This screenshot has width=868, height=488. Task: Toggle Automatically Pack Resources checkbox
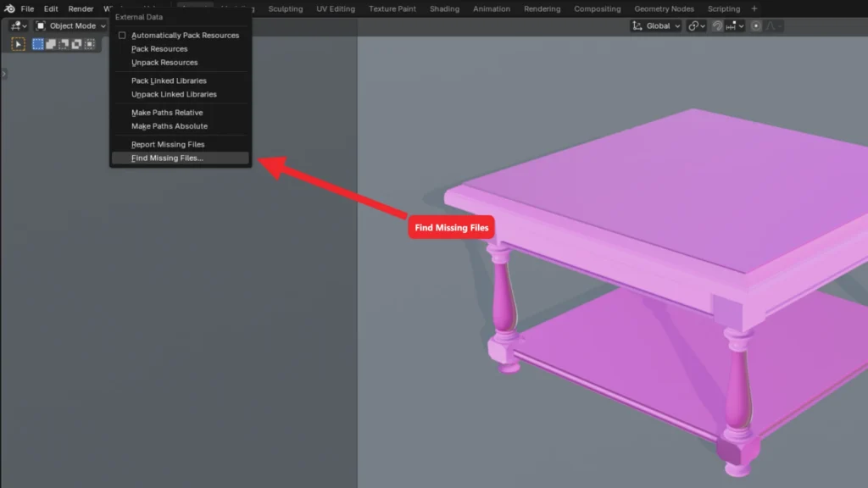(122, 36)
